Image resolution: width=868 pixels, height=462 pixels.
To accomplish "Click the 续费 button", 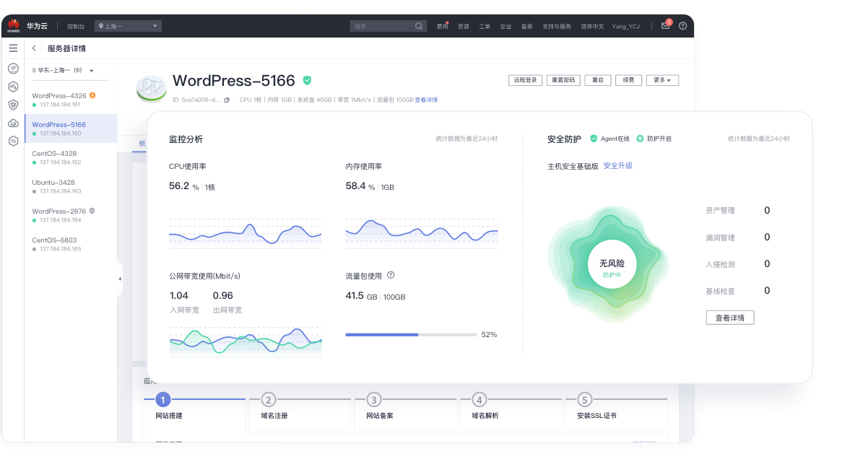I will tap(628, 80).
